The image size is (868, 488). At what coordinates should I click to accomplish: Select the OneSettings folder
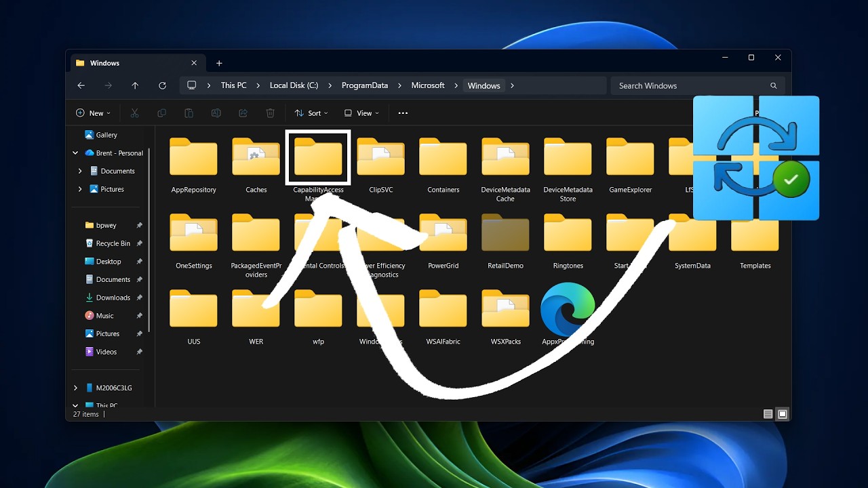click(193, 241)
